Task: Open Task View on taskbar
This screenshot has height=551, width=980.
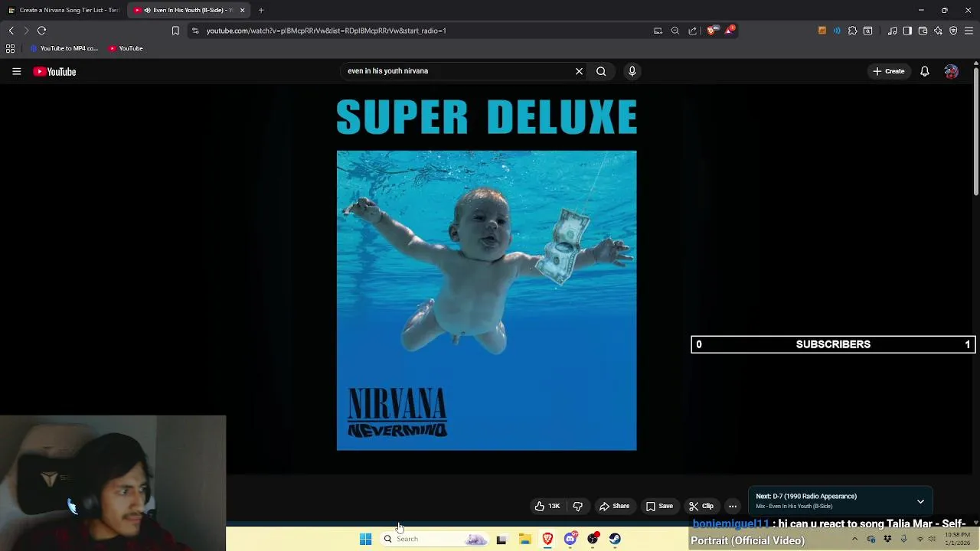Action: pos(501,539)
